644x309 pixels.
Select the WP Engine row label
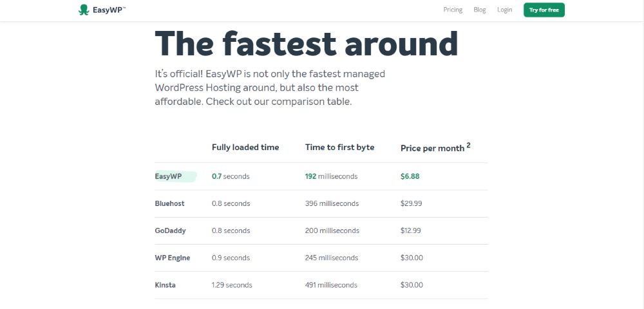pyautogui.click(x=172, y=257)
